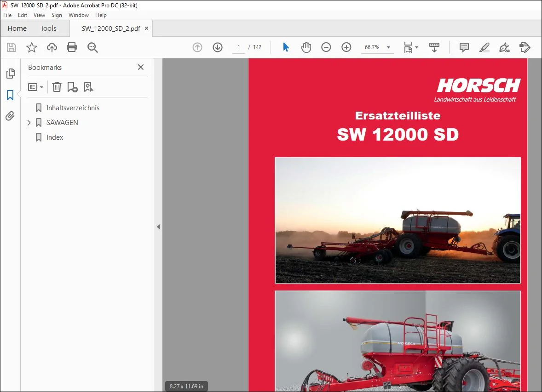Click the HORSCH logo on the page
Screen dimensions: 542x392
(479, 85)
